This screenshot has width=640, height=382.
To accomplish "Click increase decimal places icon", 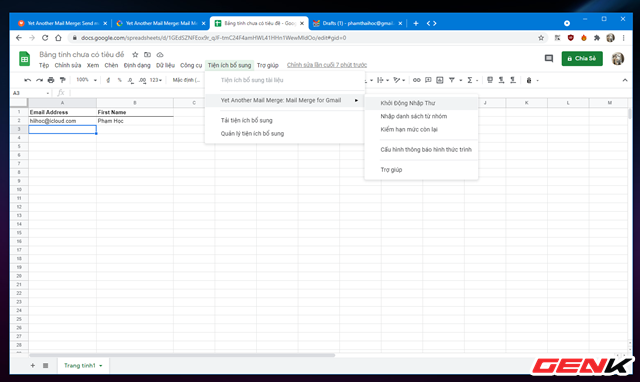I will pos(142,80).
